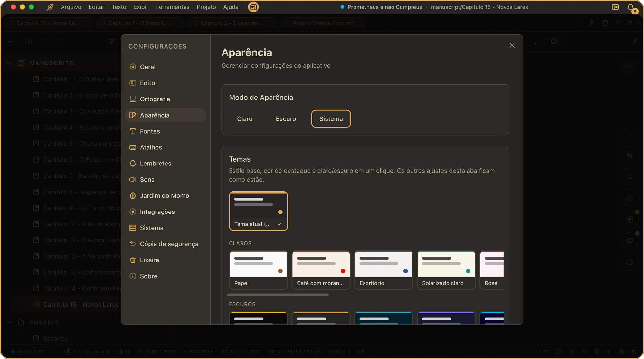Click the round panel icon beside Ajuda
This screenshot has height=359, width=644.
253,7
